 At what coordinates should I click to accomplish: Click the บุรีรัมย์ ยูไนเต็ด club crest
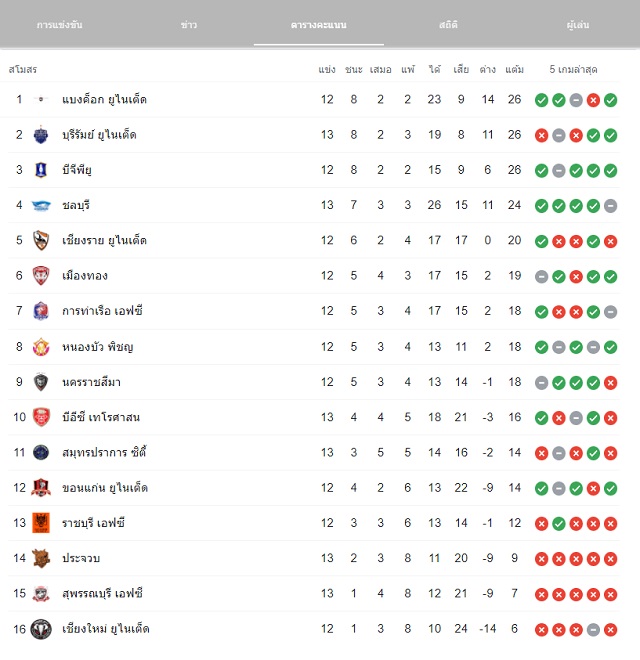(41, 135)
